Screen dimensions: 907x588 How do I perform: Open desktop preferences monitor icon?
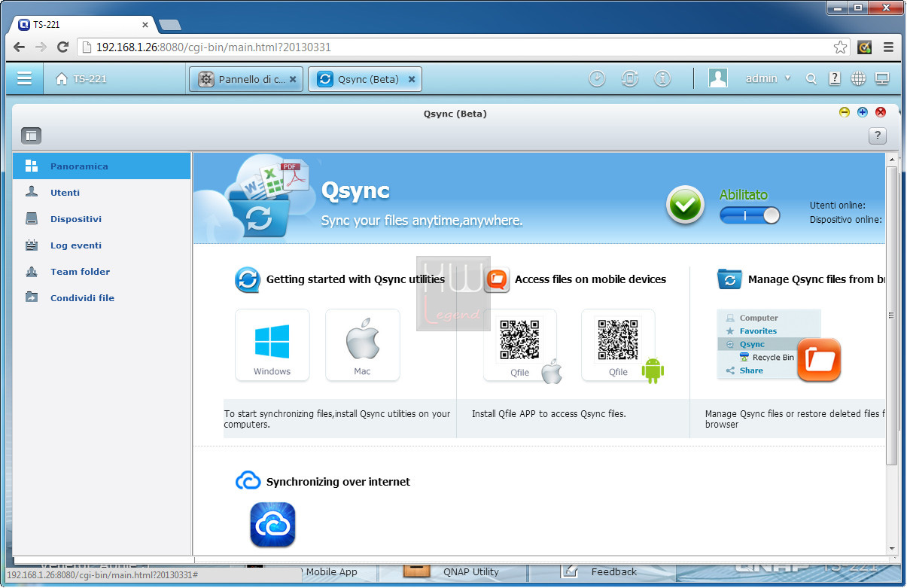(882, 78)
